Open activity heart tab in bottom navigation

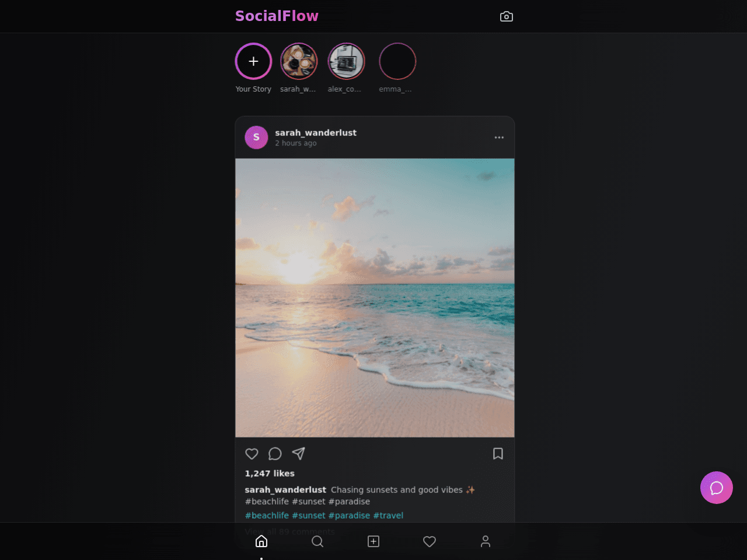pos(430,541)
